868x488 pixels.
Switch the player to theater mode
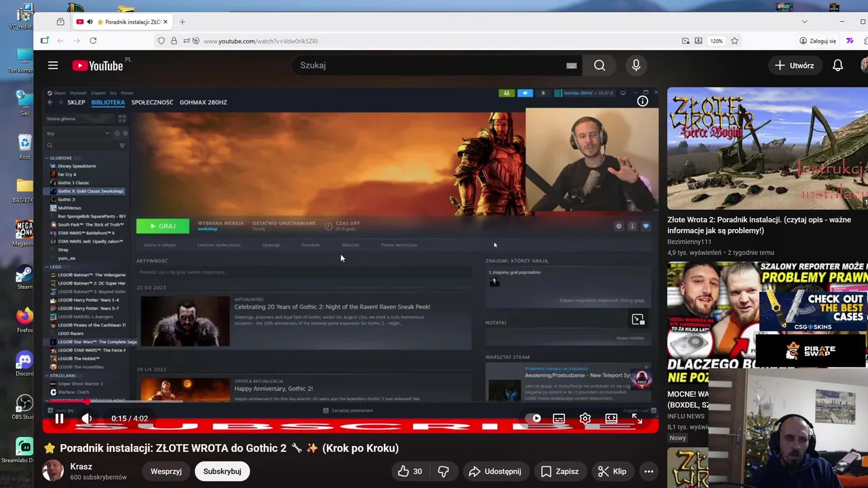coord(611,418)
